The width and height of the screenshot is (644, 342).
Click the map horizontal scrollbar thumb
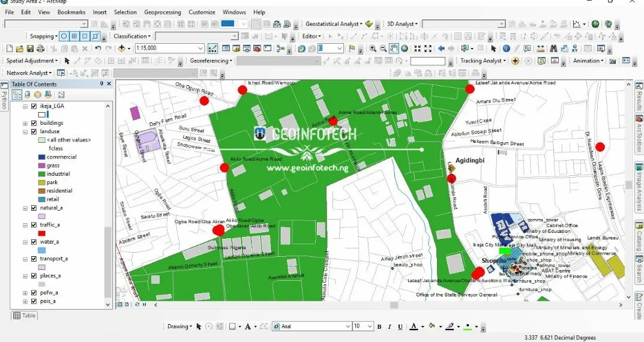[x=394, y=305]
